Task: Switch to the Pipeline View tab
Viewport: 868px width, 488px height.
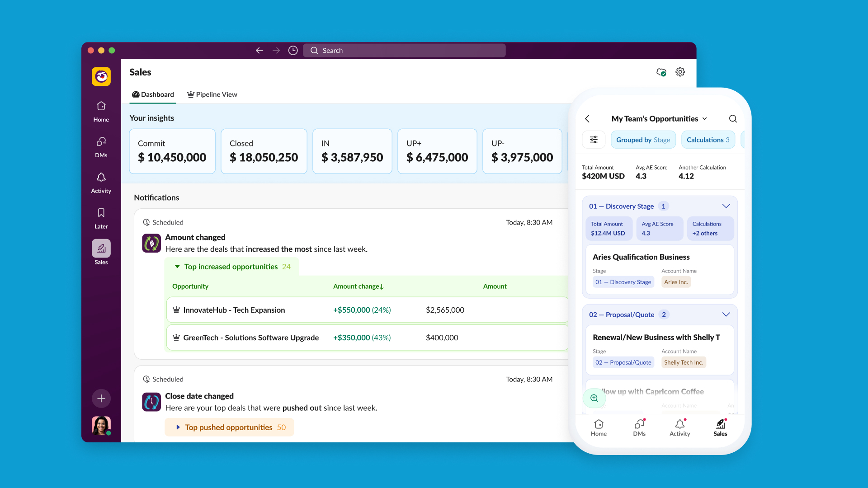Action: point(212,94)
